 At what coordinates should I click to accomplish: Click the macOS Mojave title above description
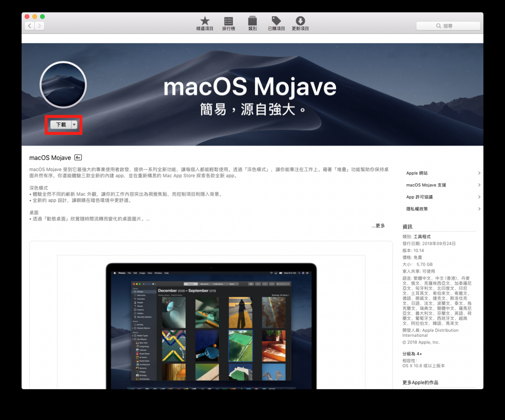click(x=50, y=158)
